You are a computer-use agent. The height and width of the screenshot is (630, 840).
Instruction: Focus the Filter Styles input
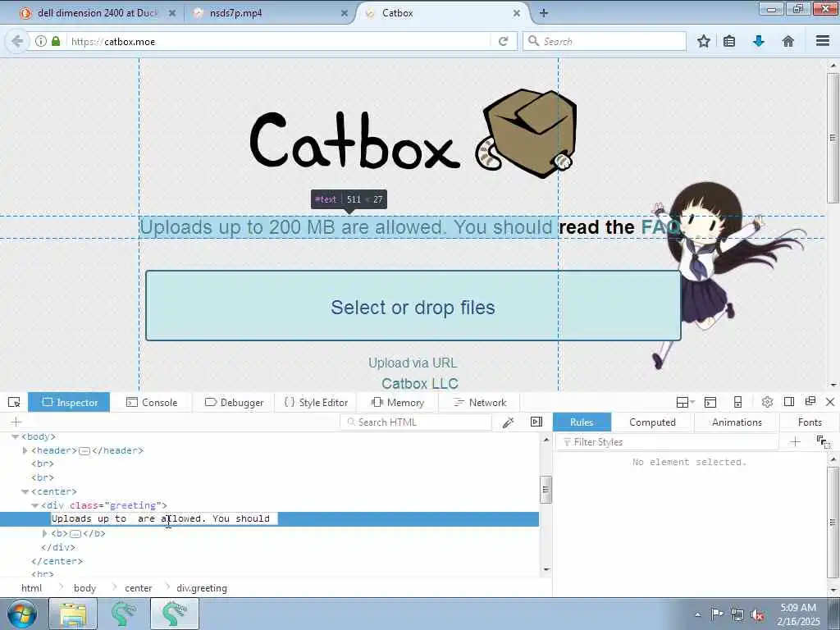pos(667,442)
